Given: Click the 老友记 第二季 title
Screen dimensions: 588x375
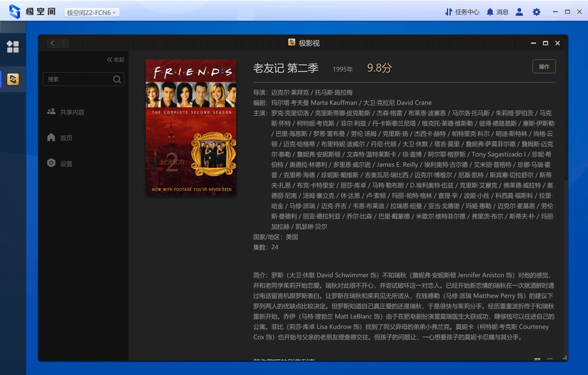Looking at the screenshot, I should [286, 68].
